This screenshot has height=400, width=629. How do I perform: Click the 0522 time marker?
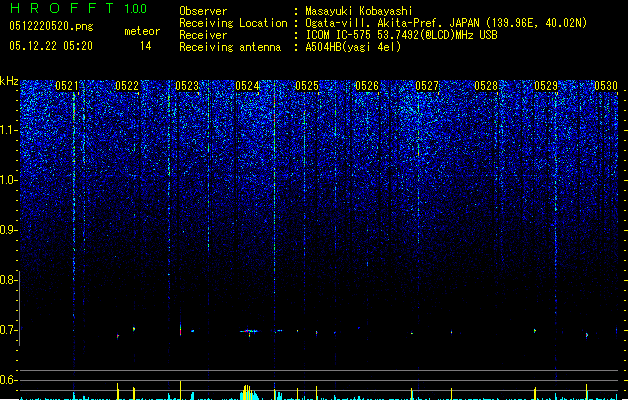pos(127,86)
